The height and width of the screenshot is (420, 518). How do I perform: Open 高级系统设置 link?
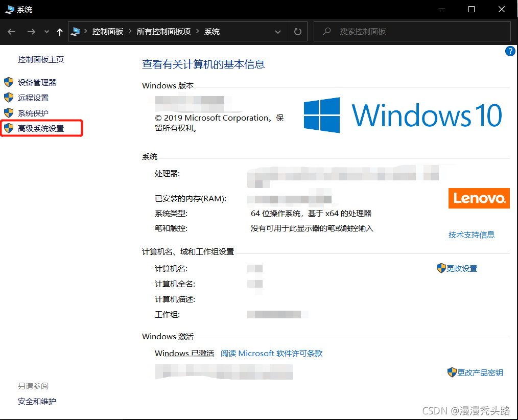tap(41, 128)
